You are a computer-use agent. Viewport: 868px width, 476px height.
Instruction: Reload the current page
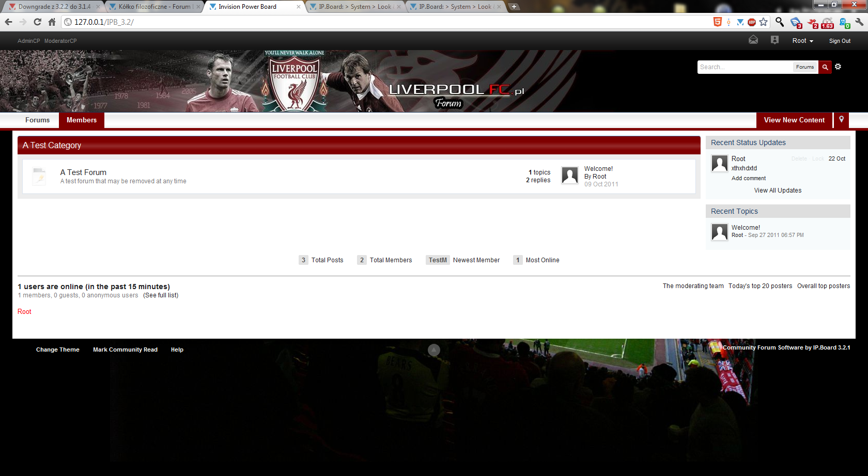tap(37, 22)
